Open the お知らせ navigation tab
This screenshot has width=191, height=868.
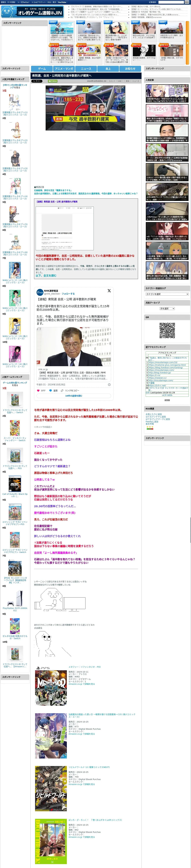point(130,68)
